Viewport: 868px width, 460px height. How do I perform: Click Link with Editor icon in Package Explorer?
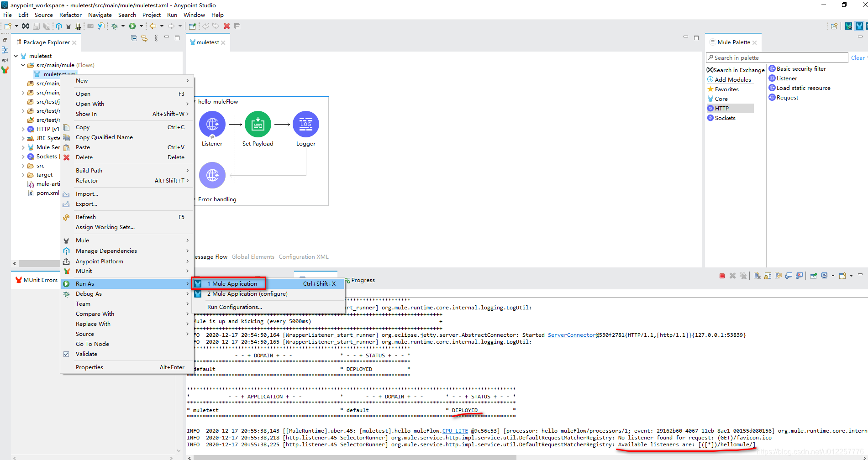[144, 38]
